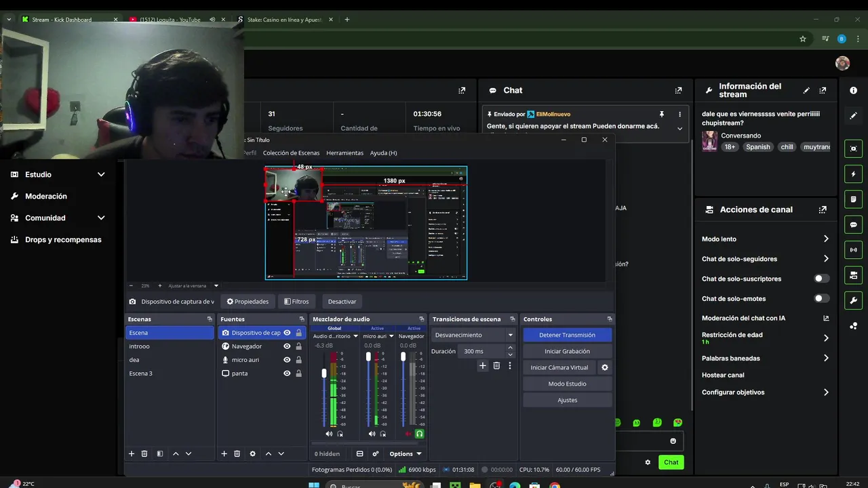Open emoji picker in chat input
Viewport: 868px width, 488px height.
[x=673, y=441]
